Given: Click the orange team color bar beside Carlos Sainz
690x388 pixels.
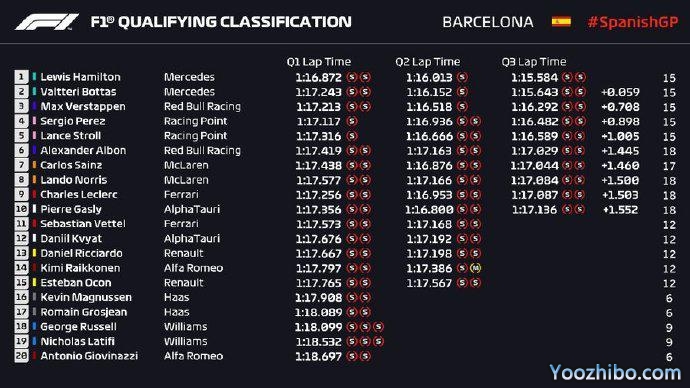Looking at the screenshot, I should (x=34, y=165).
